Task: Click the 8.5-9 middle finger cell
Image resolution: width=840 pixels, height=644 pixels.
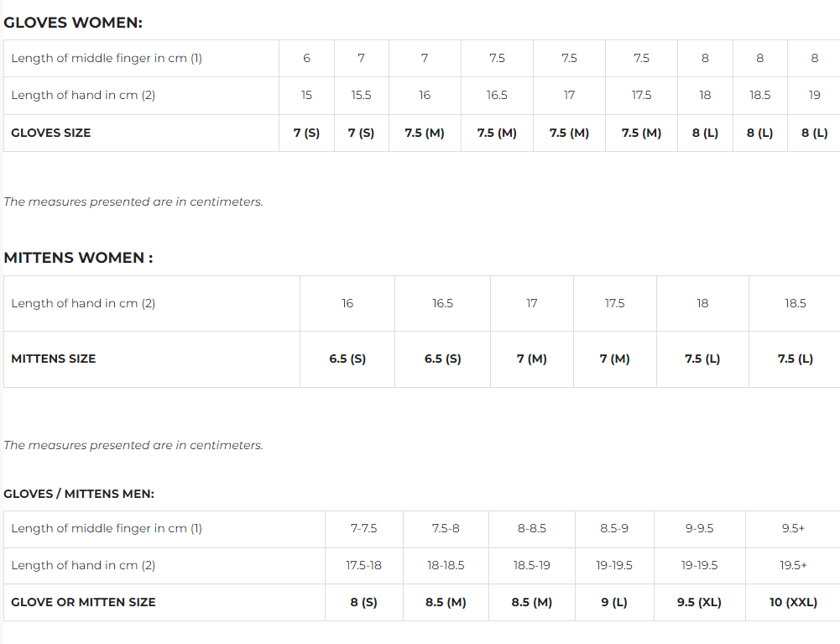Action: click(614, 528)
